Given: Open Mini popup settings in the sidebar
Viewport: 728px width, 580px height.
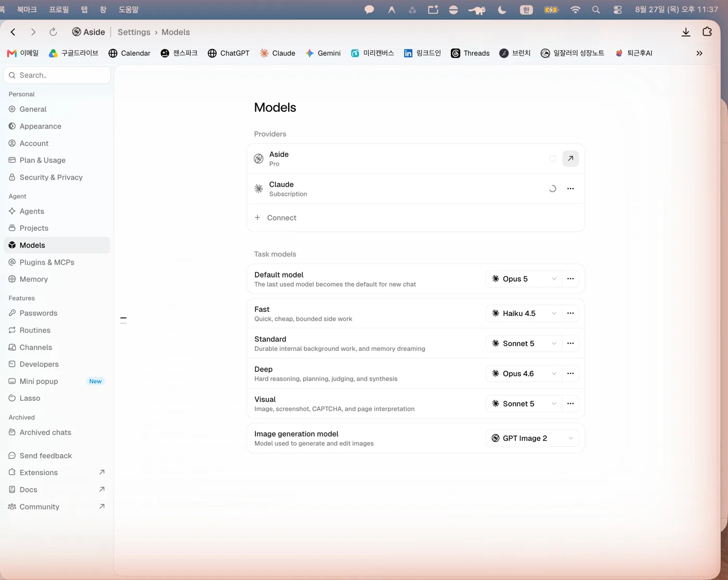Looking at the screenshot, I should pos(57,381).
